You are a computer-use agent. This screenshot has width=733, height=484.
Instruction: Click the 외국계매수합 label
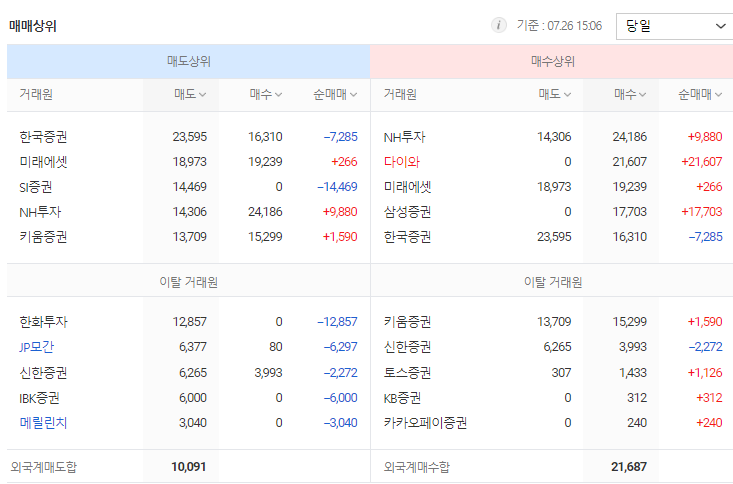pos(417,467)
